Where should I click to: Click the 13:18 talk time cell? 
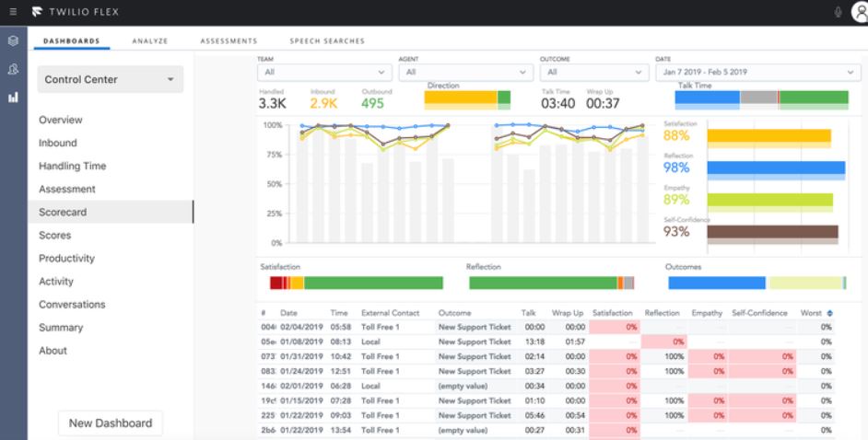tap(534, 342)
